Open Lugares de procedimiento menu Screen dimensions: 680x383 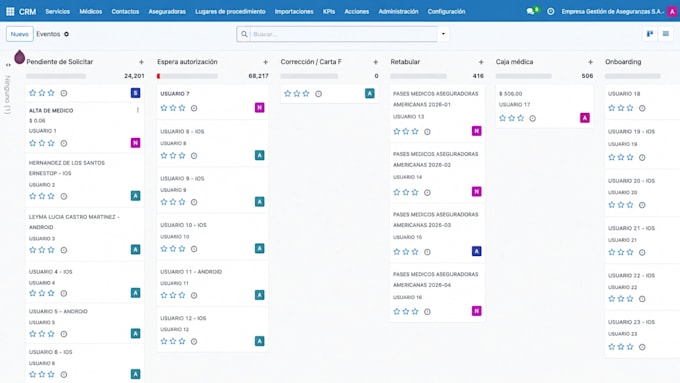pos(230,12)
